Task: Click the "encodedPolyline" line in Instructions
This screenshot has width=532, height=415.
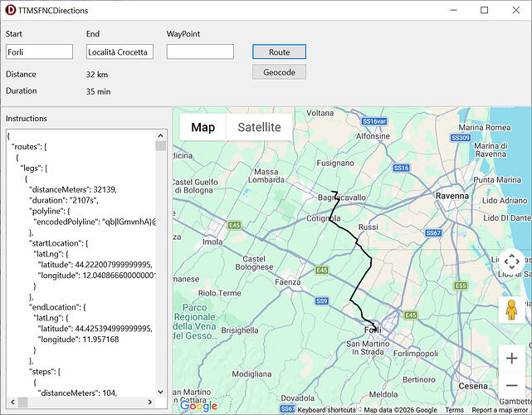Action: click(x=95, y=222)
